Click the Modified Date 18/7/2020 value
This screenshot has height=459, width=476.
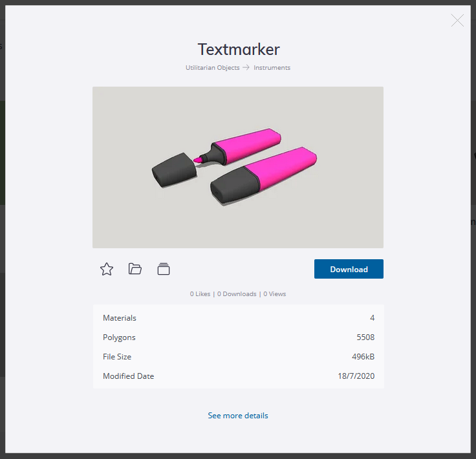point(356,376)
